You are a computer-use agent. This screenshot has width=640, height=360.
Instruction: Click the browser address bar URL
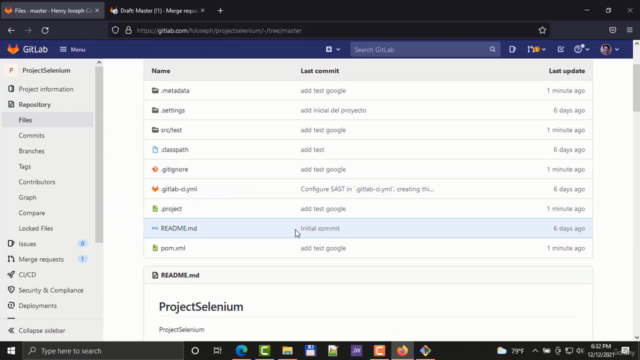coord(219,31)
